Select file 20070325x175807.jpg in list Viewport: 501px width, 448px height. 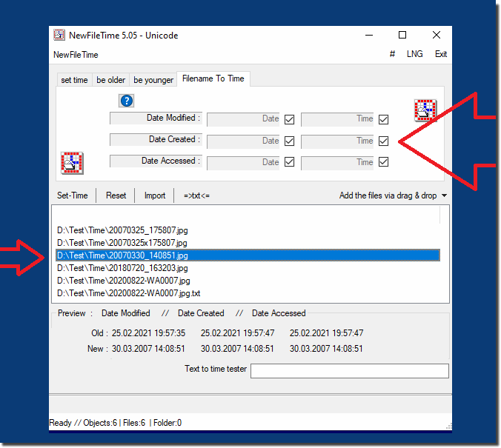pos(248,243)
